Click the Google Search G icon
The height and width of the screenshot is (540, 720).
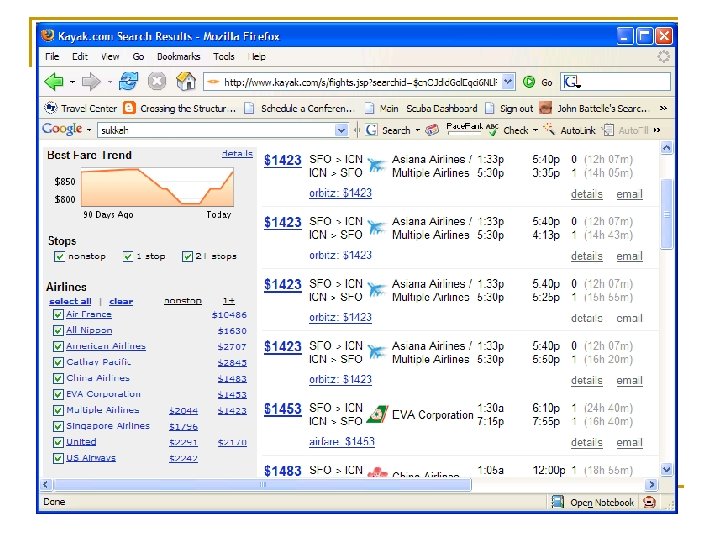point(371,130)
